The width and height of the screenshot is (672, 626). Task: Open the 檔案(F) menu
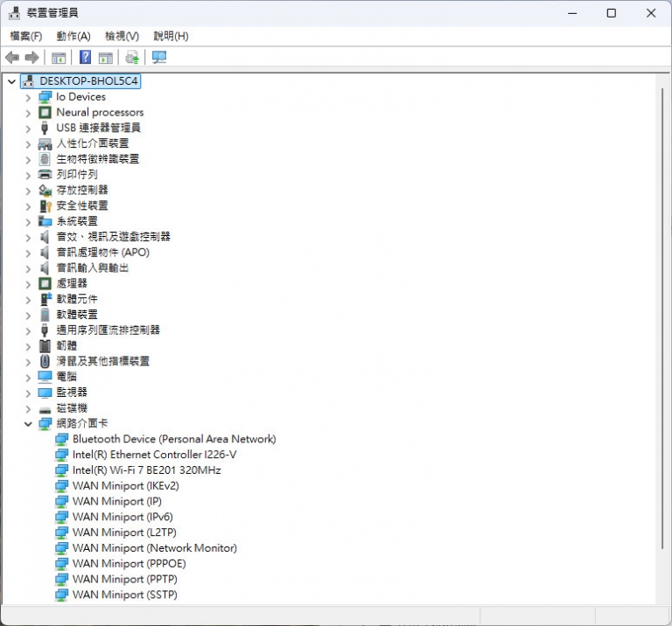[x=25, y=37]
